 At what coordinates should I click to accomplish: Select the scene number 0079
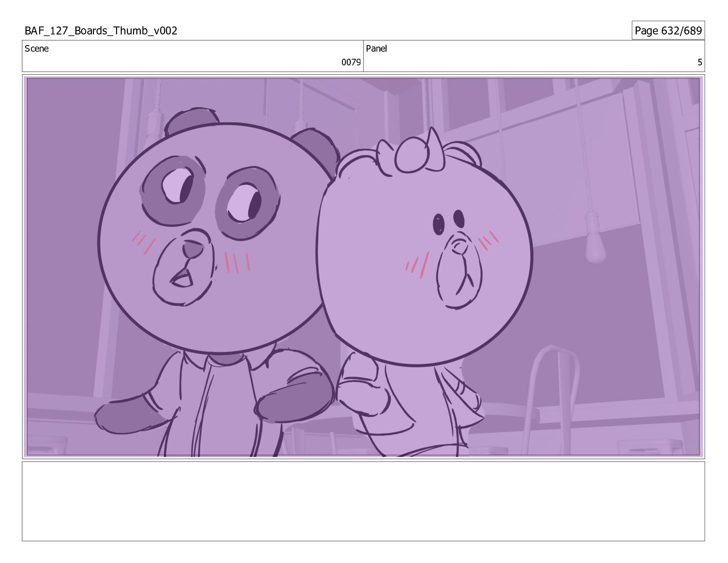click(x=351, y=62)
